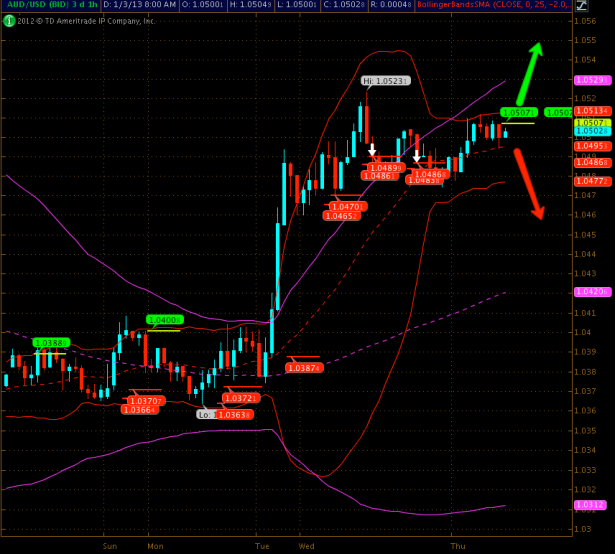Click the Thu label on time axis
This screenshot has width=615, height=554.
[458, 546]
